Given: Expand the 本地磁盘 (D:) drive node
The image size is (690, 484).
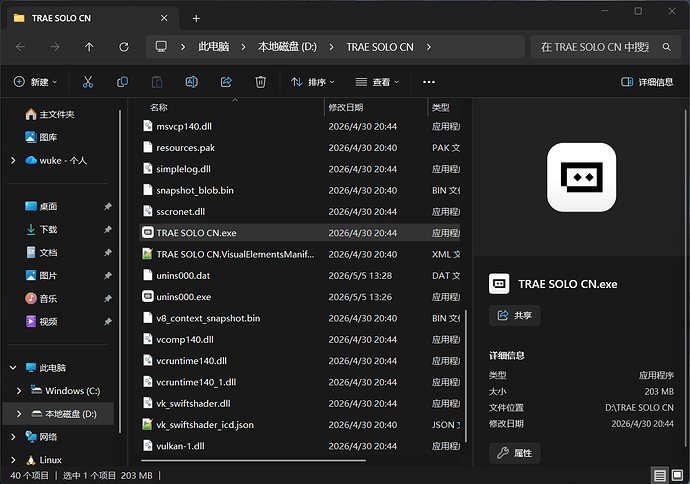Looking at the screenshot, I should [x=19, y=414].
